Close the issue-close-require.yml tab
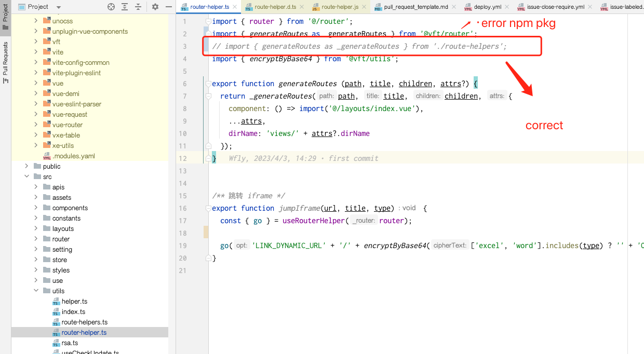 click(x=589, y=7)
